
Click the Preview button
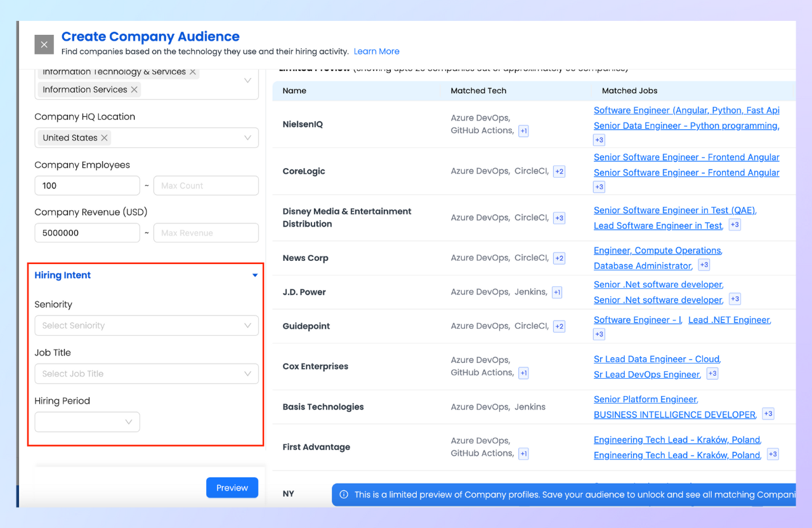point(232,487)
